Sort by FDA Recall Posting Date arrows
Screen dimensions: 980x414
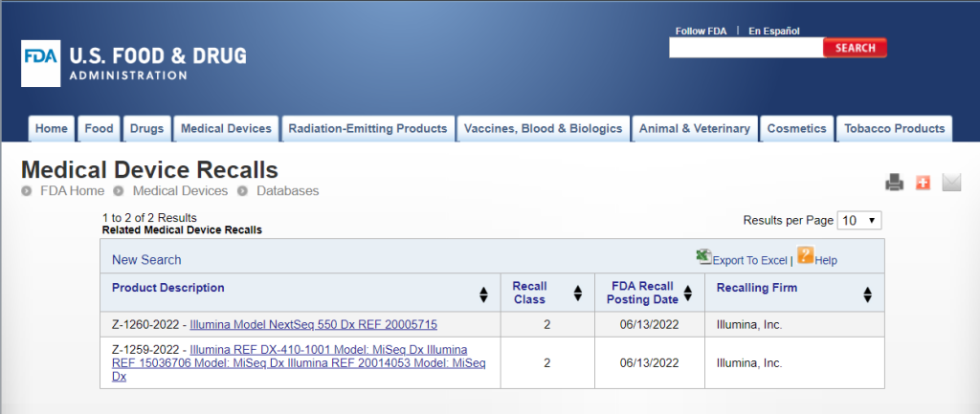tap(688, 293)
